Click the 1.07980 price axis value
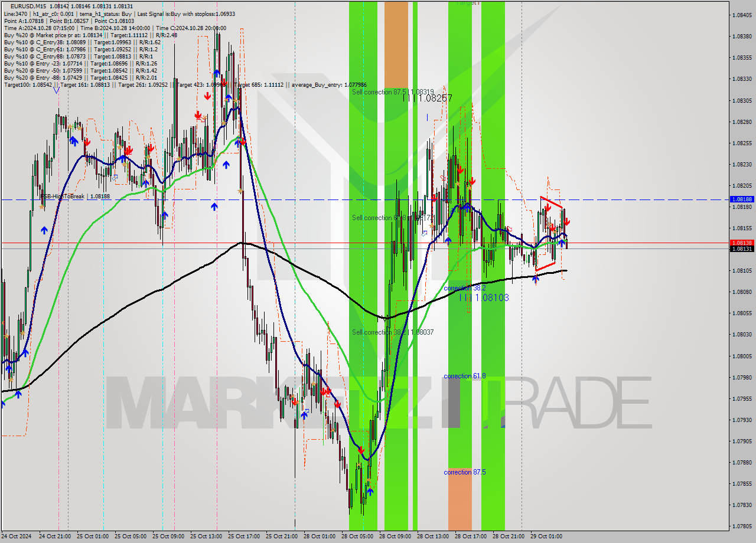 coord(742,378)
